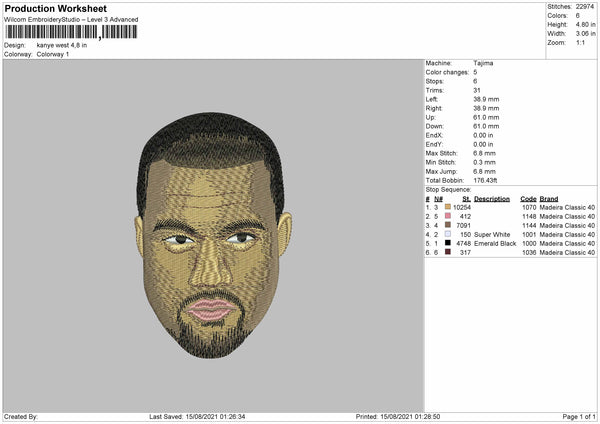The width and height of the screenshot is (600, 424).
Task: Click the barcode under the worksheet title
Action: coord(71,32)
